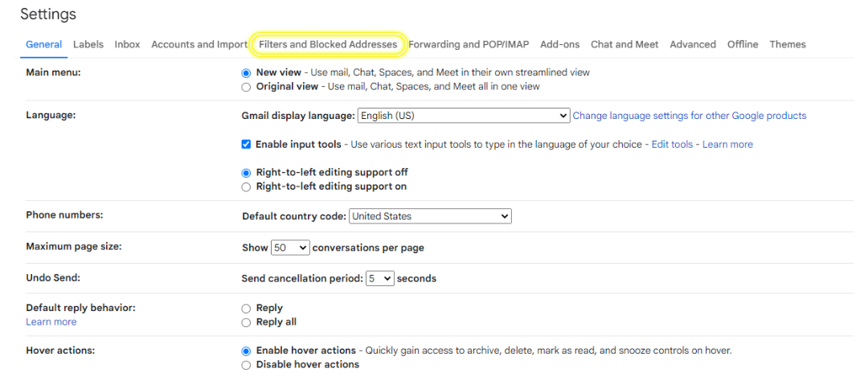The height and width of the screenshot is (381, 868).
Task: Open the Chat and Meet tab
Action: (624, 44)
